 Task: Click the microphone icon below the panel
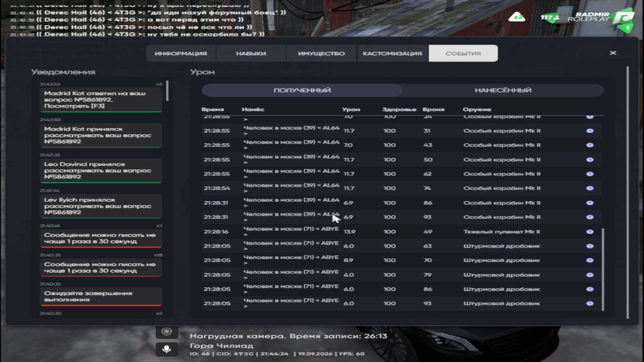pos(167,349)
